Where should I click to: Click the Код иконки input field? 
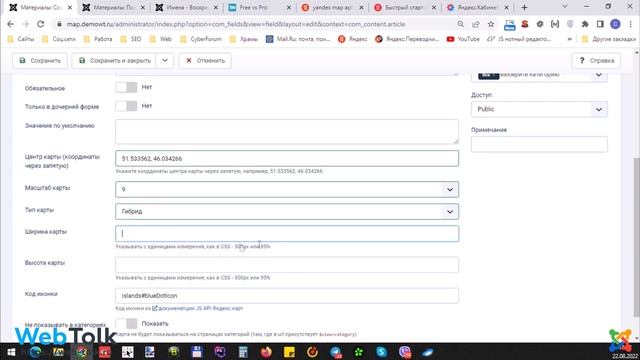[x=287, y=296]
